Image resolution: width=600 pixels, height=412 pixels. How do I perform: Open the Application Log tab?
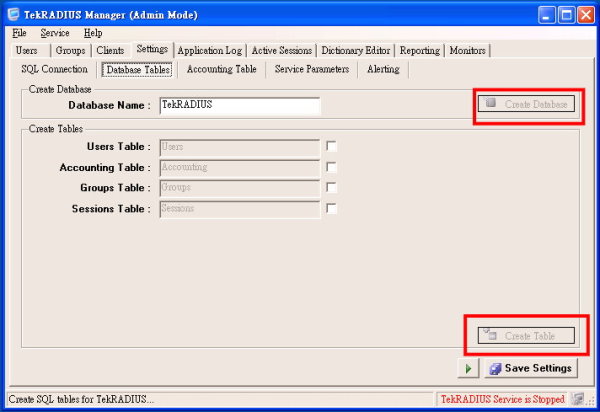pyautogui.click(x=210, y=50)
